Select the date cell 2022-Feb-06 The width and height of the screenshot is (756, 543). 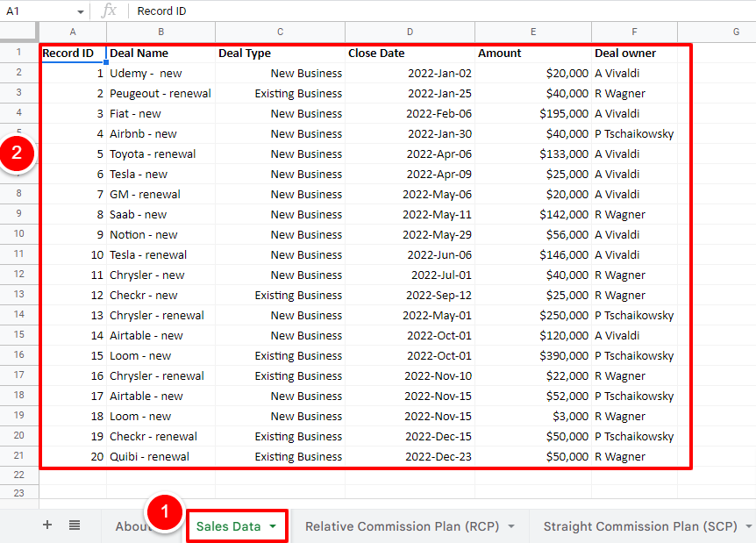pos(410,114)
